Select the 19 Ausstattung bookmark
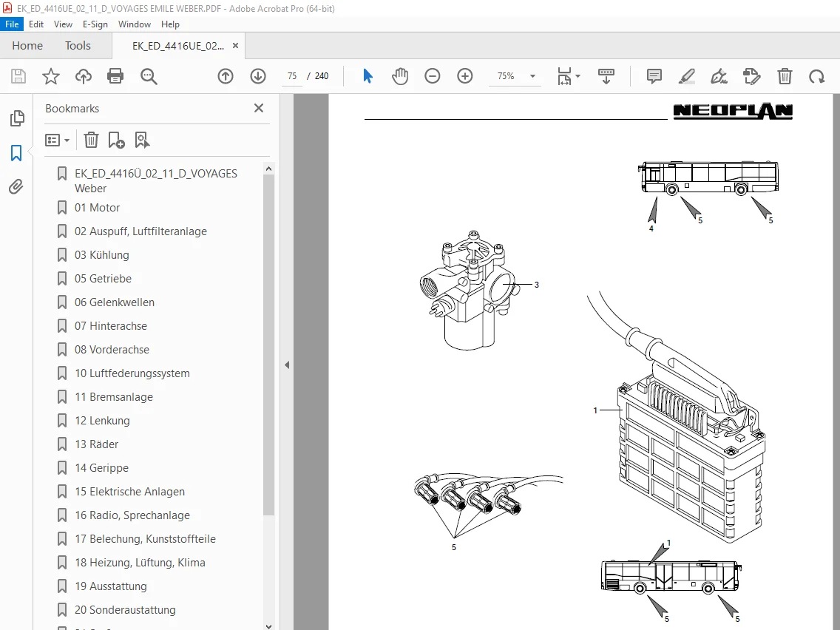840x630 pixels. point(110,586)
